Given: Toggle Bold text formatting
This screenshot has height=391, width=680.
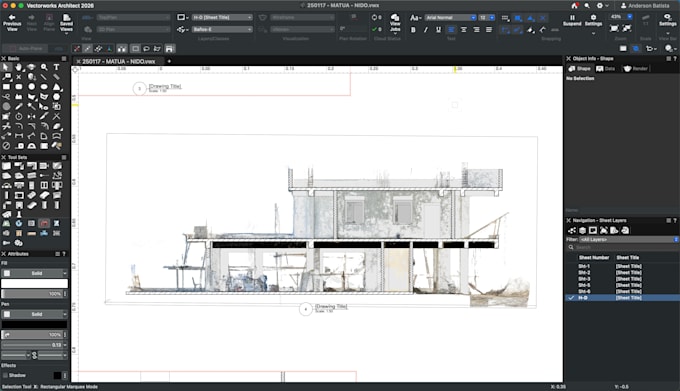Looking at the screenshot, I should (x=413, y=30).
